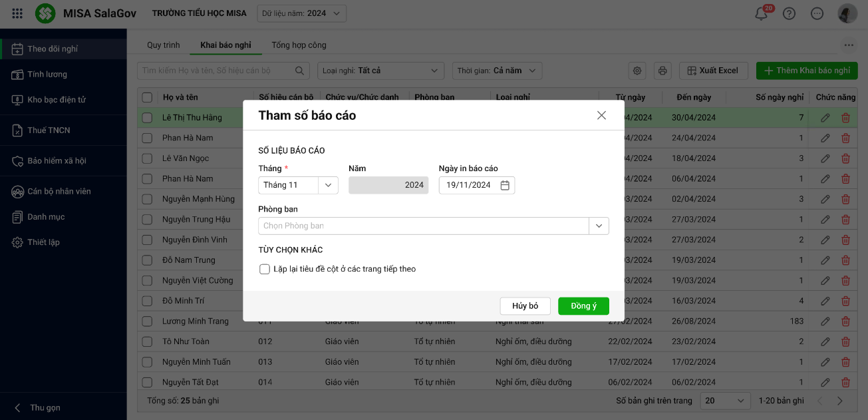Expand the Tháng month dropdown
The image size is (868, 420).
coord(328,185)
